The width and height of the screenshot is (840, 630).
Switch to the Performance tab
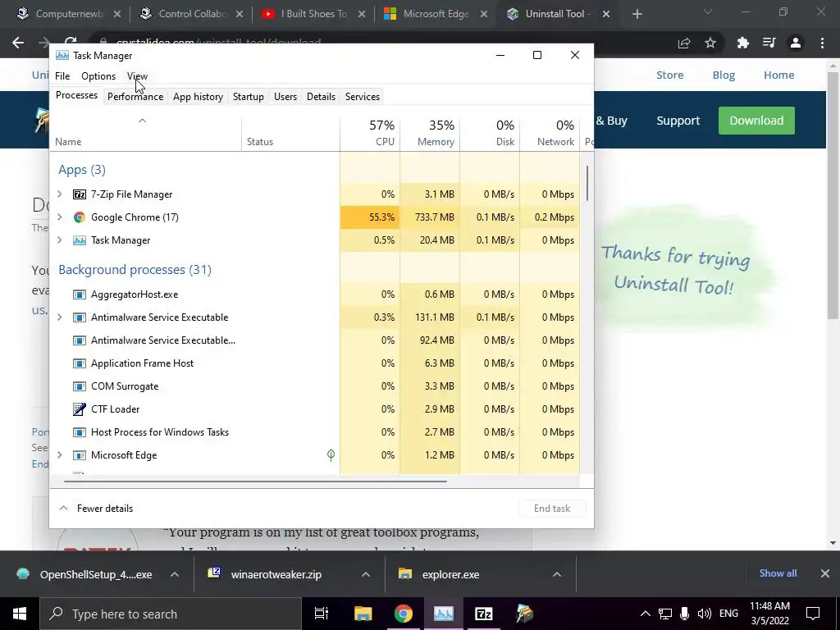tap(135, 97)
